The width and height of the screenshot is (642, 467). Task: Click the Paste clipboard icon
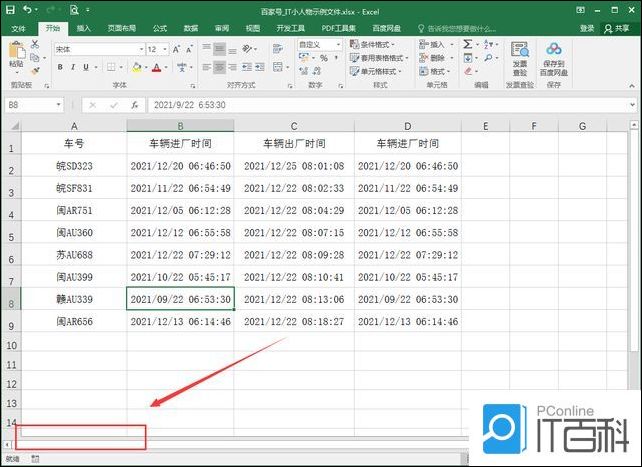tap(17, 52)
